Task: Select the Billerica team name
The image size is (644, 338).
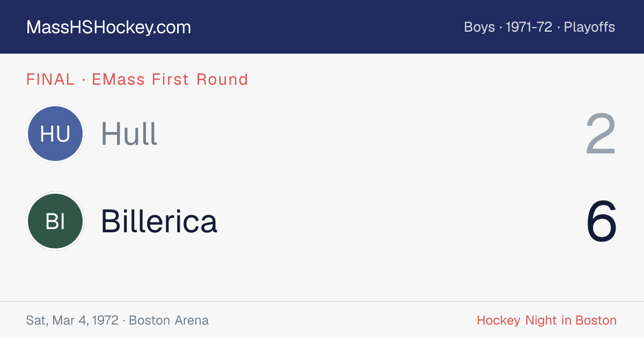Action: tap(159, 221)
